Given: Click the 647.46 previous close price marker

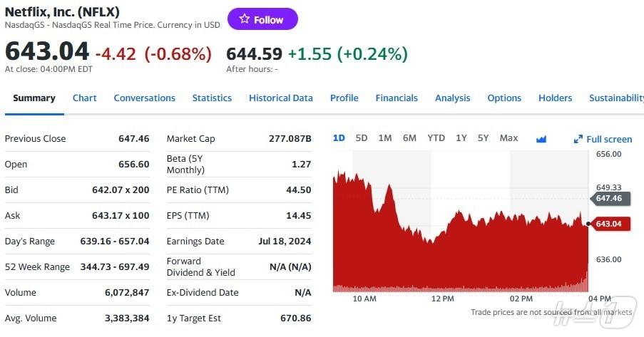Looking at the screenshot, I should [608, 199].
